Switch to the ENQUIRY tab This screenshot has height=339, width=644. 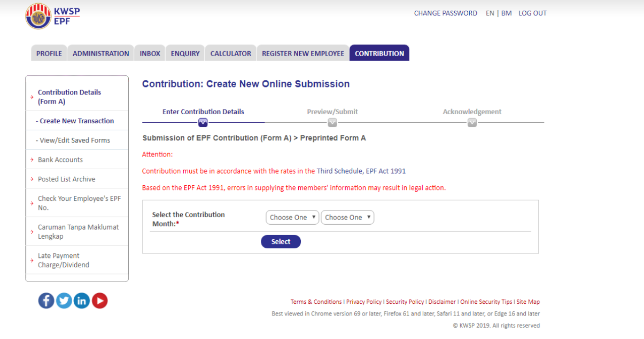click(x=184, y=53)
